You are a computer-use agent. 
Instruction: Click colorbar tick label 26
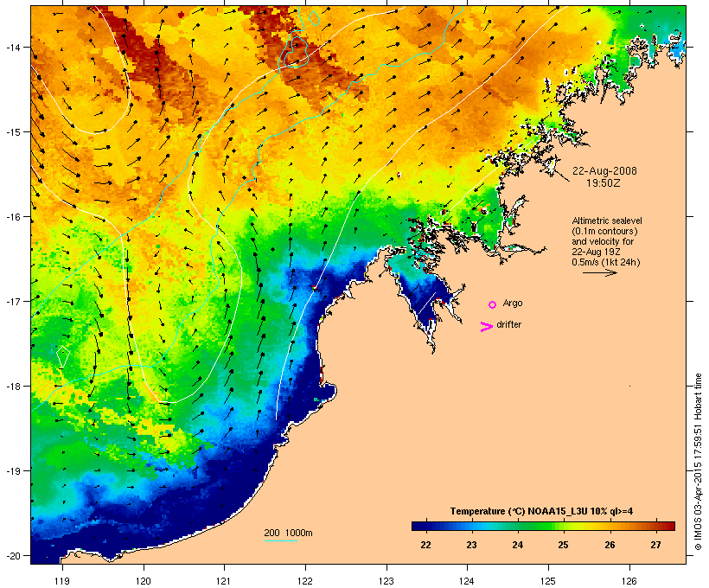pyautogui.click(x=610, y=545)
